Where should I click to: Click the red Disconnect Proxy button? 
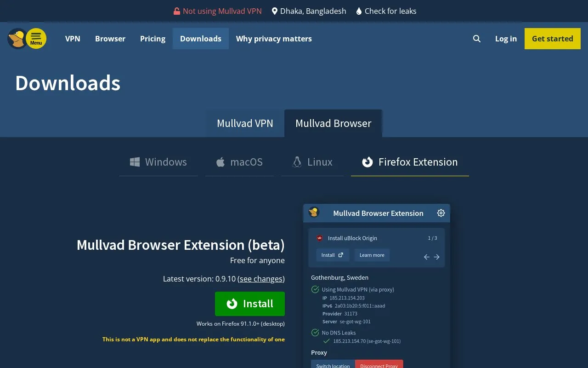tap(379, 365)
